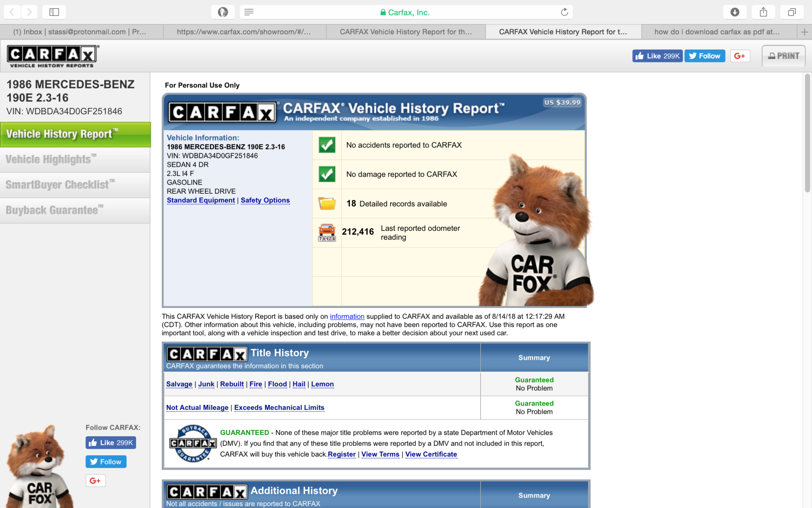Click the Google Plus button in header
Image resolution: width=812 pixels, height=508 pixels.
[x=740, y=56]
